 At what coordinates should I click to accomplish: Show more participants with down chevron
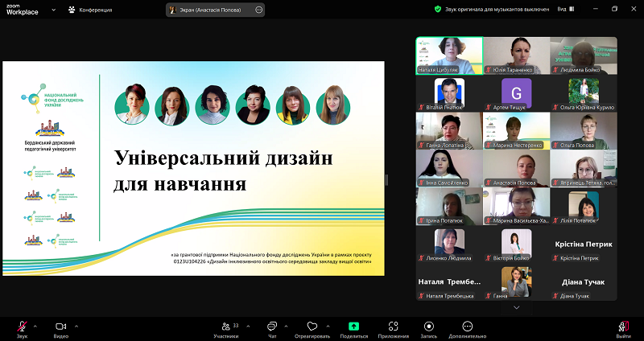(516, 307)
